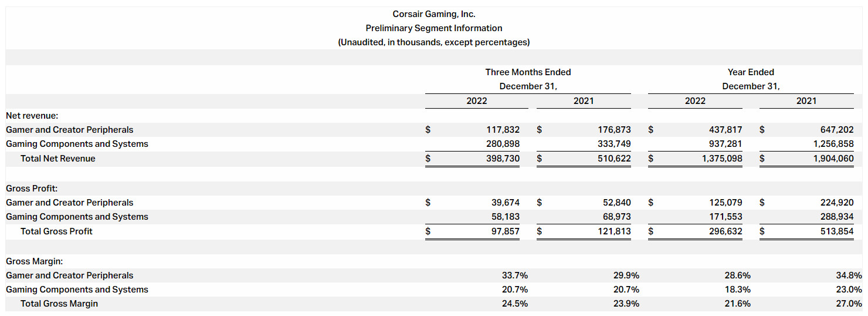This screenshot has height=316, width=868.
Task: Select the "Total Gross Profit" row label
Action: 56,231
